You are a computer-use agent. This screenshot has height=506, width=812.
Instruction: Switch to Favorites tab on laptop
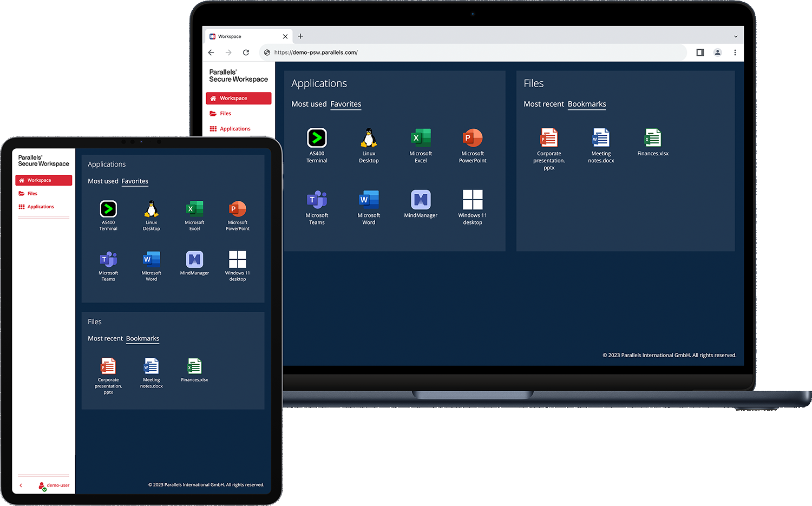(x=346, y=104)
